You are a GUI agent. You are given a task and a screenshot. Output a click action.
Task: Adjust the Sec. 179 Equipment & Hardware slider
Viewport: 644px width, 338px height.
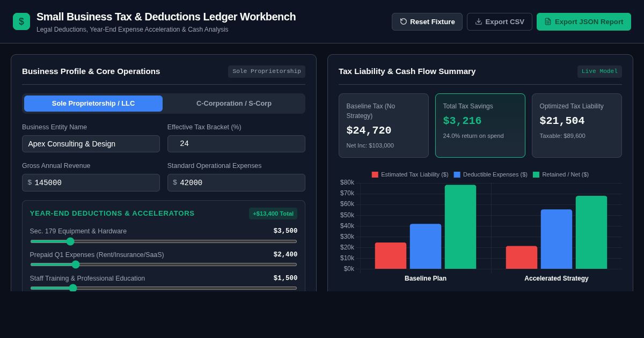click(164, 241)
